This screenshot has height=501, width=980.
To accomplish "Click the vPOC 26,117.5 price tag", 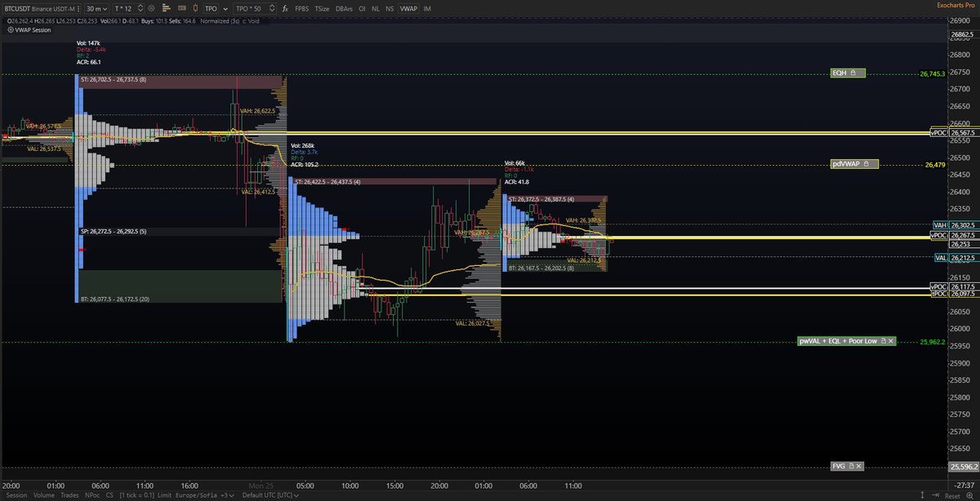I will [x=955, y=287].
